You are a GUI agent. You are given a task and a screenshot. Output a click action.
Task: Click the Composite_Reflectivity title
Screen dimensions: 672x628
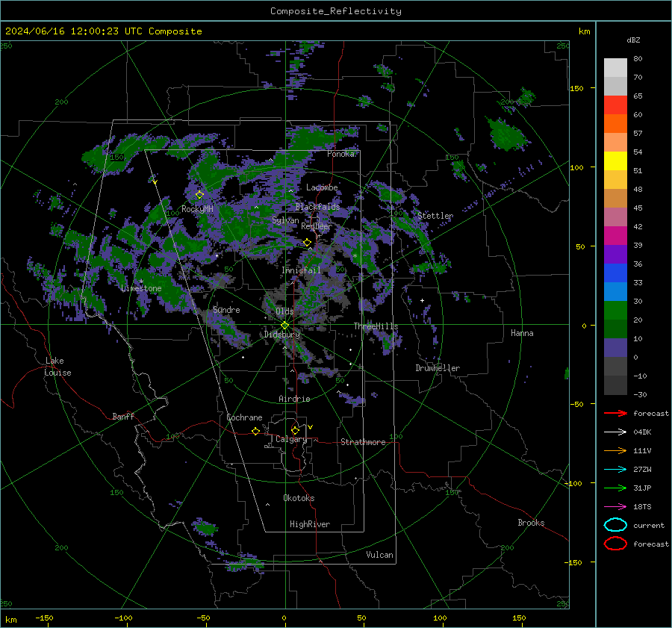[x=336, y=11]
